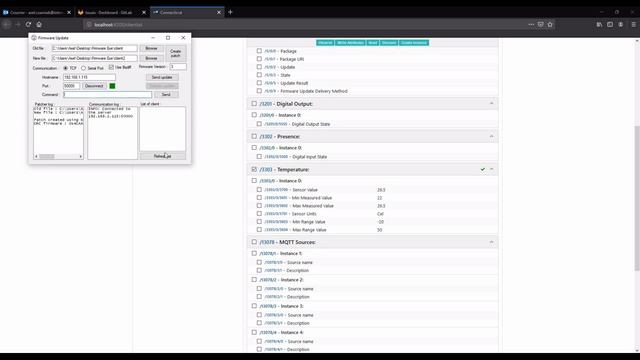Tick the Presence object checkbox
This screenshot has width=640, height=360.
(254, 136)
